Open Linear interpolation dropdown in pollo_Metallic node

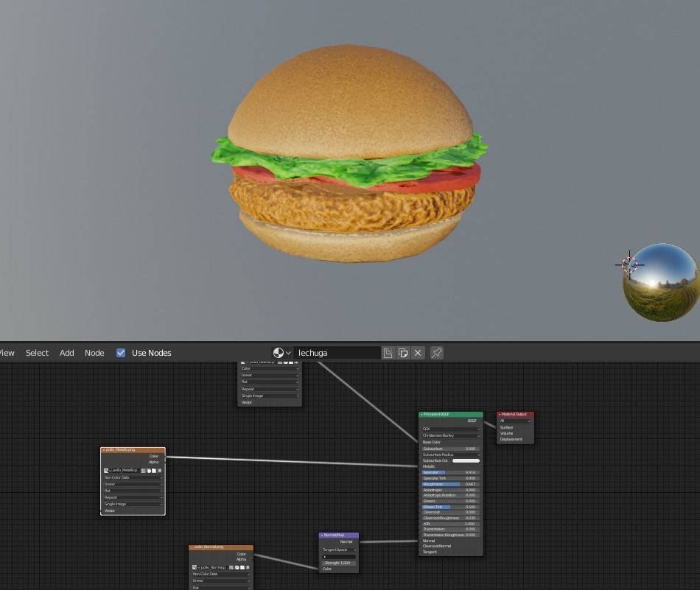(x=133, y=484)
